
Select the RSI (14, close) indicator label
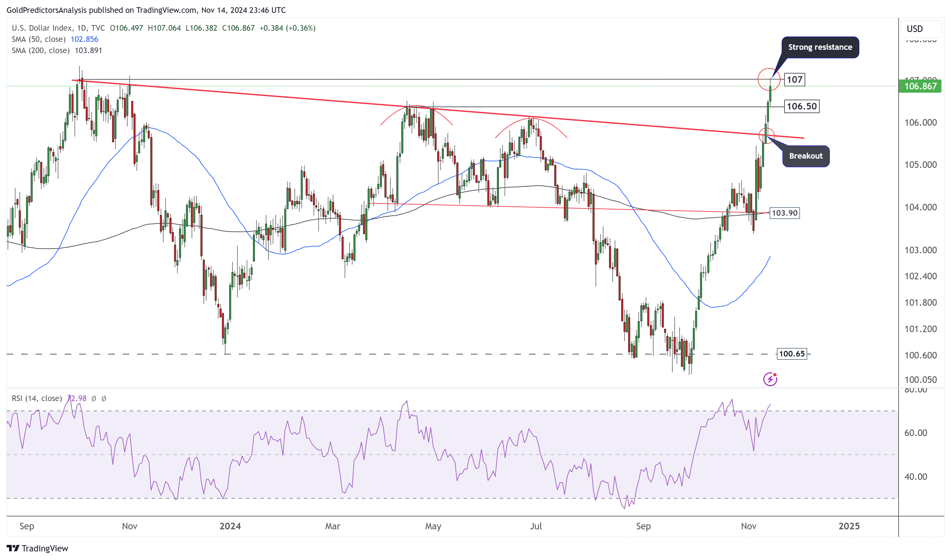(x=37, y=398)
